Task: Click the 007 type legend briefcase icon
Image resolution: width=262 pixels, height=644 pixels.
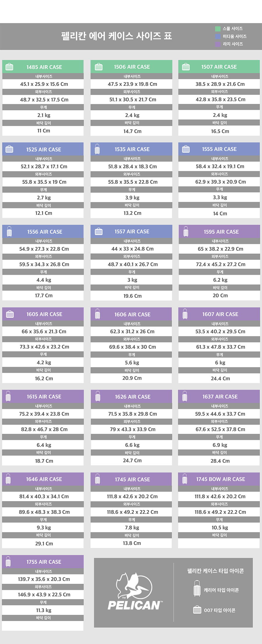Action: point(197,610)
